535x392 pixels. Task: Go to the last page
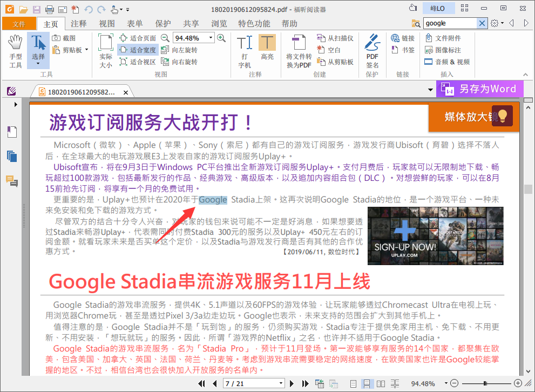pyautogui.click(x=305, y=384)
